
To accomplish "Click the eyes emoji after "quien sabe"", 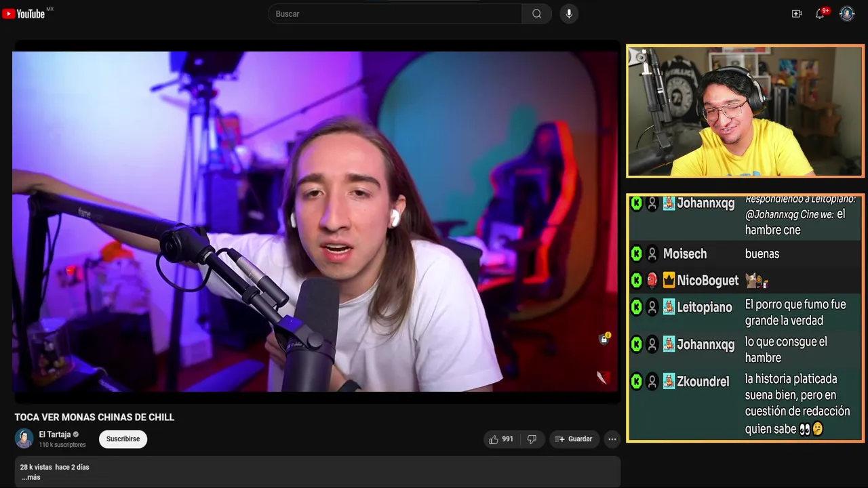I will [805, 429].
